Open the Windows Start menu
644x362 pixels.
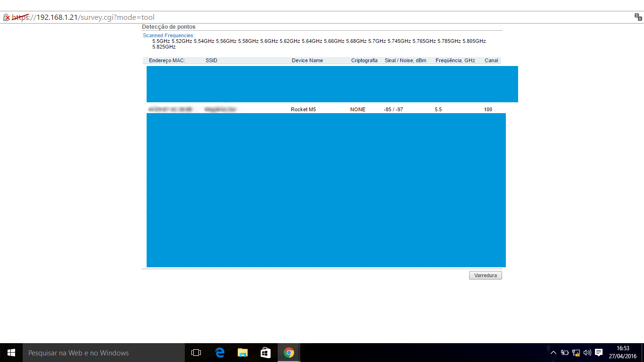11,353
